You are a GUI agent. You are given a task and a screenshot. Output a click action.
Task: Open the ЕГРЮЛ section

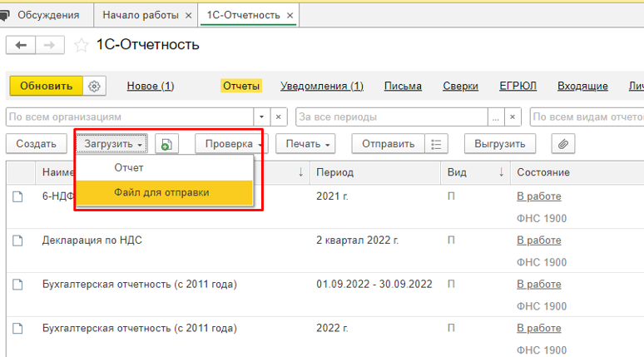click(x=518, y=86)
